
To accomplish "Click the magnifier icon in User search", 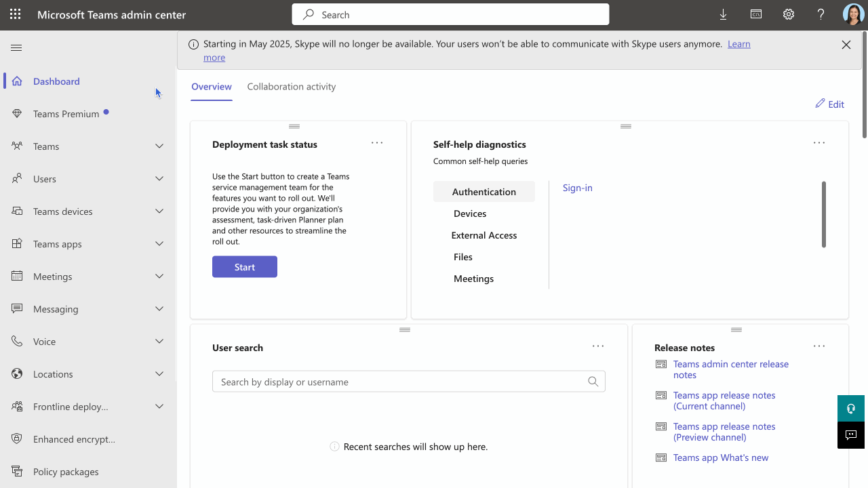I will pos(593,382).
